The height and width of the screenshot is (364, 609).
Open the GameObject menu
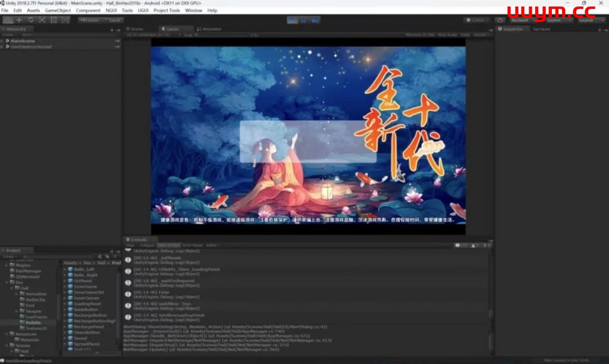[58, 10]
